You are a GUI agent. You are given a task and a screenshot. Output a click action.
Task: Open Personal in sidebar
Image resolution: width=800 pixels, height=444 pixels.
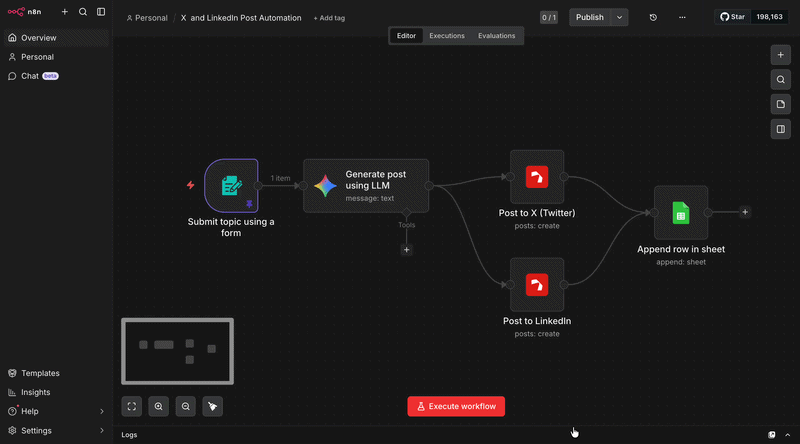(x=56, y=57)
